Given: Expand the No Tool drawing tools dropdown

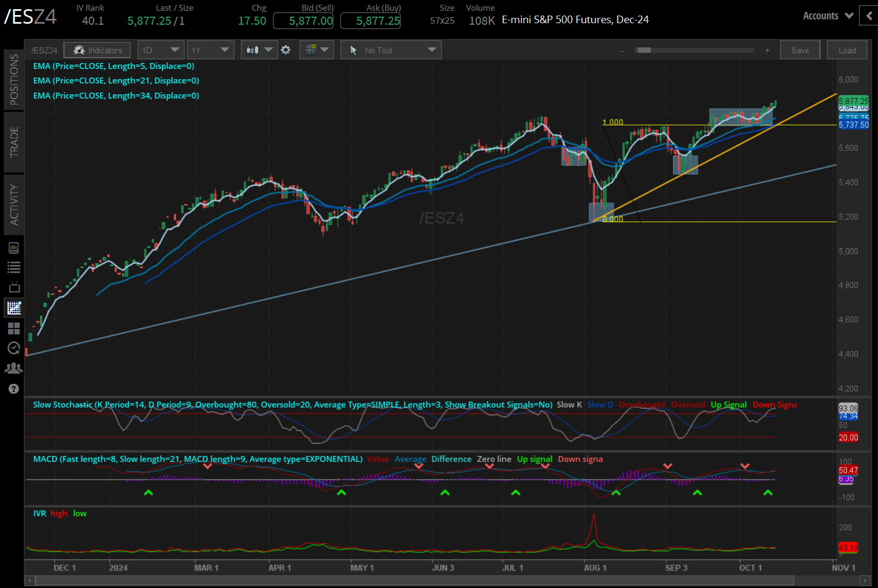Looking at the screenshot, I should point(390,50).
